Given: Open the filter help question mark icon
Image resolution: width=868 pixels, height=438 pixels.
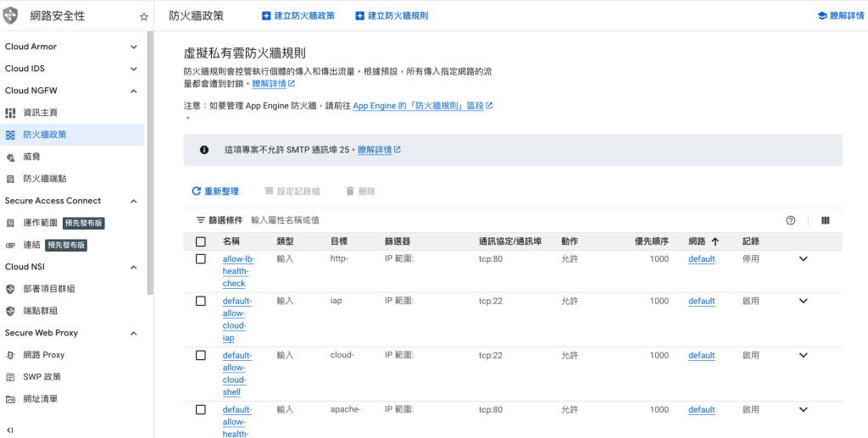Looking at the screenshot, I should (x=791, y=220).
